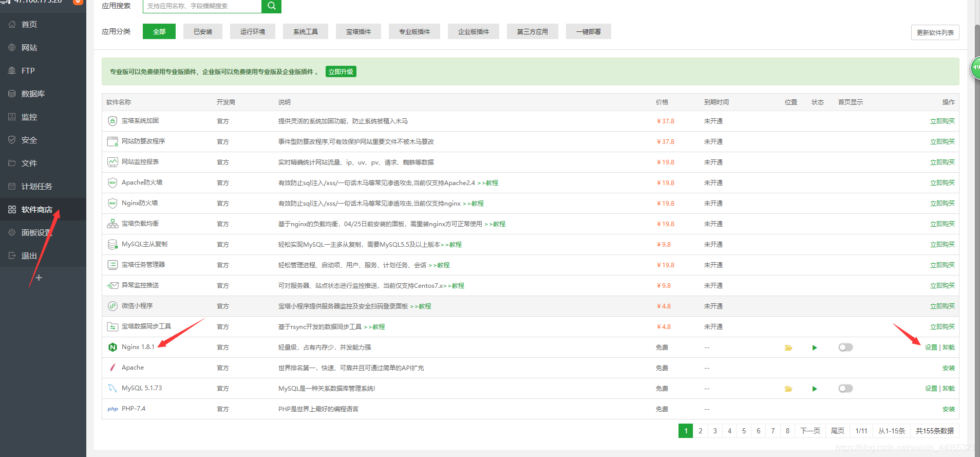980x457 pixels.
Task: Select the 第三方应用 category tab
Action: pos(533,31)
